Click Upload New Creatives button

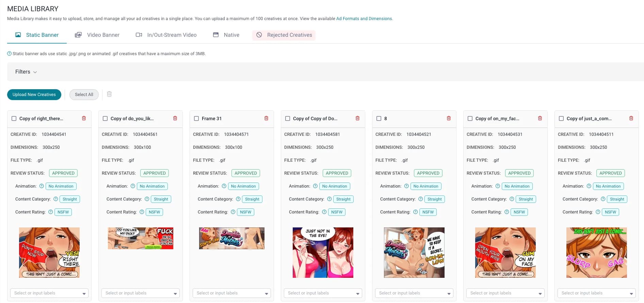[34, 95]
